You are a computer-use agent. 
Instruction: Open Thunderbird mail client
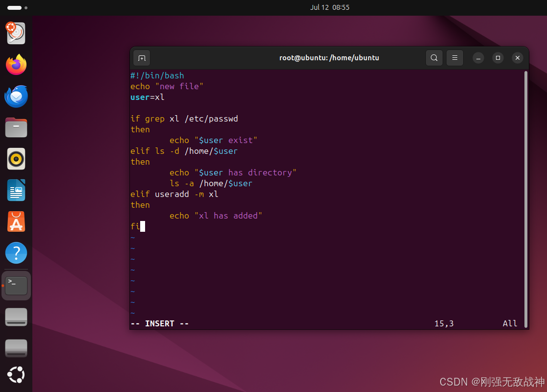(16, 96)
